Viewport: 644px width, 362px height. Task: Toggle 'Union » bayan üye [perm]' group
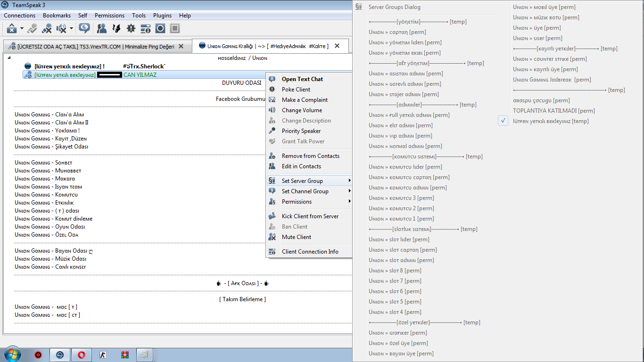(401, 354)
